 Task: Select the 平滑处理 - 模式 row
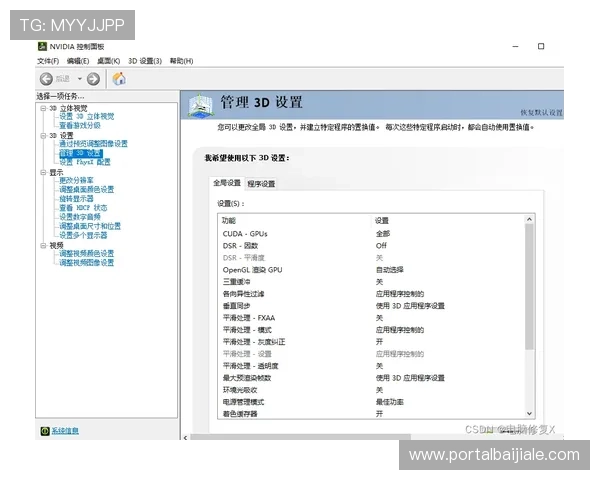point(371,330)
